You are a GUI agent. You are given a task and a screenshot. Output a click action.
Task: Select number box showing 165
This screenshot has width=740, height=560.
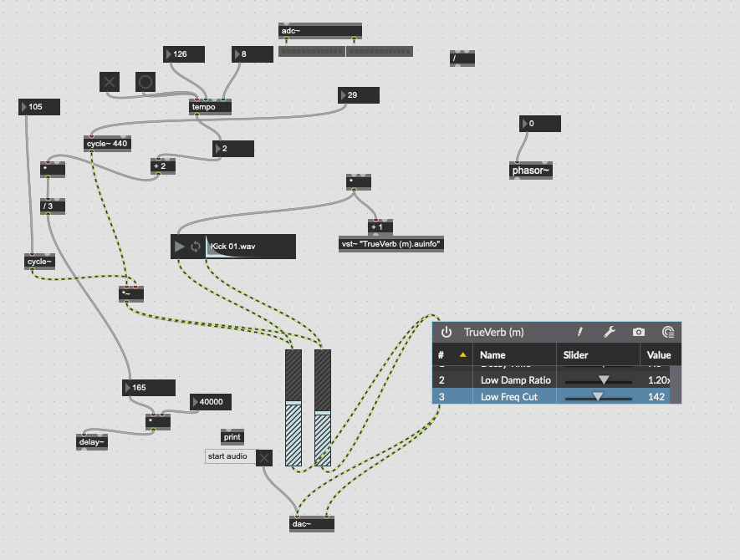149,388
